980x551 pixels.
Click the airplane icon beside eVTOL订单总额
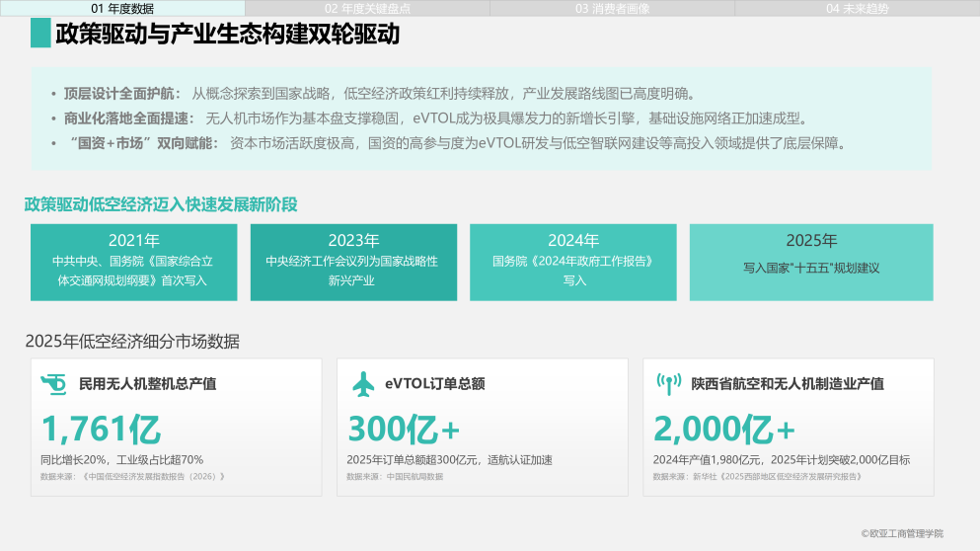pyautogui.click(x=362, y=384)
